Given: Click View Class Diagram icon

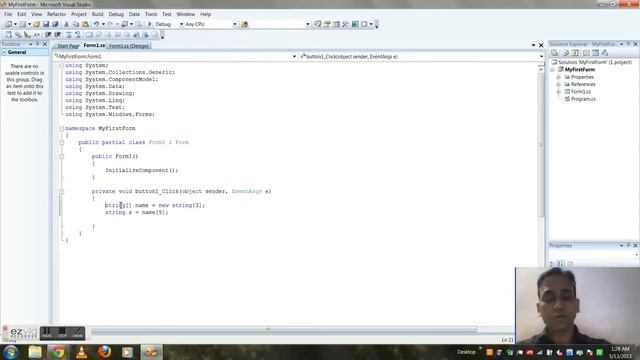Looking at the screenshot, I should coord(605,53).
